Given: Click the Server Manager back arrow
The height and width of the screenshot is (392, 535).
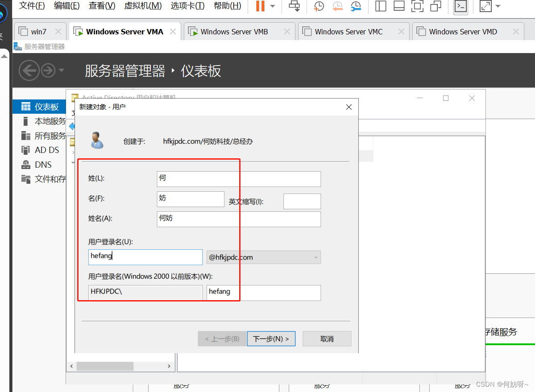Looking at the screenshot, I should coord(29,70).
